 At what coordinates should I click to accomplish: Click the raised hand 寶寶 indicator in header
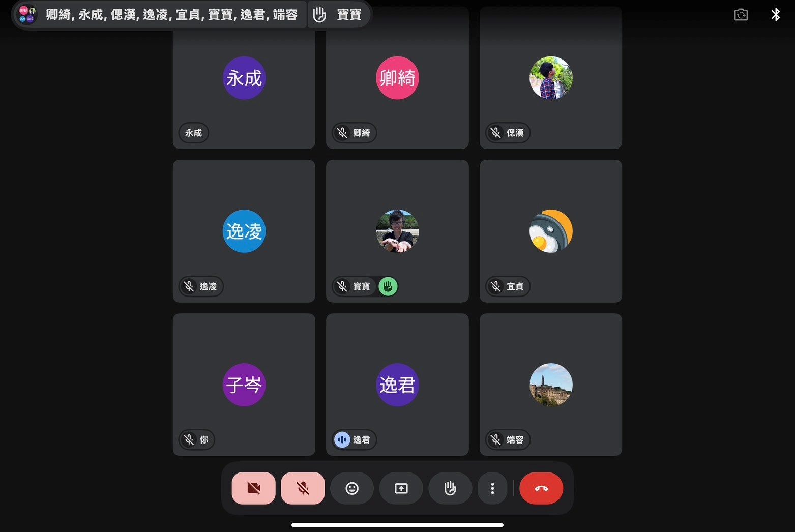(x=339, y=15)
